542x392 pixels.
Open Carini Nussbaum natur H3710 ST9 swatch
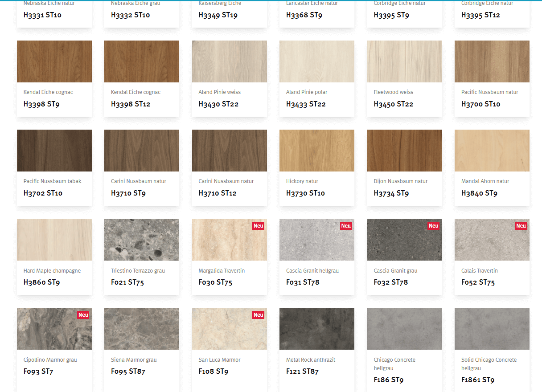click(x=142, y=151)
